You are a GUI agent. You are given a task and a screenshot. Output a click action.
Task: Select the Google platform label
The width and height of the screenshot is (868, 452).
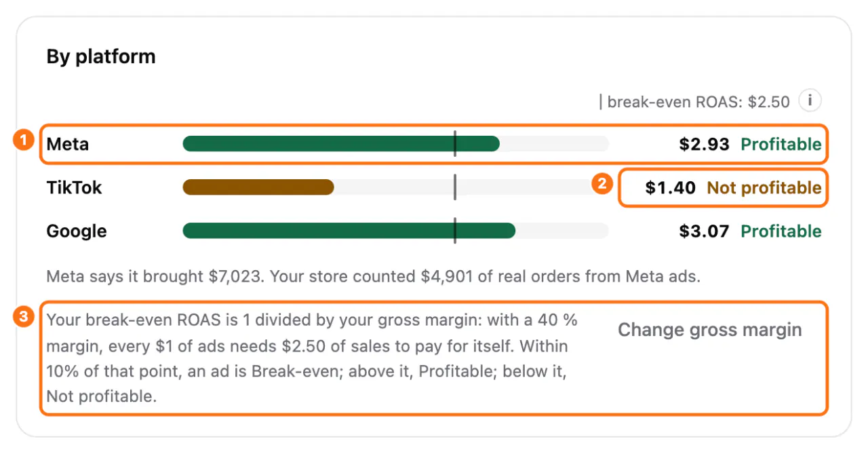click(x=77, y=231)
